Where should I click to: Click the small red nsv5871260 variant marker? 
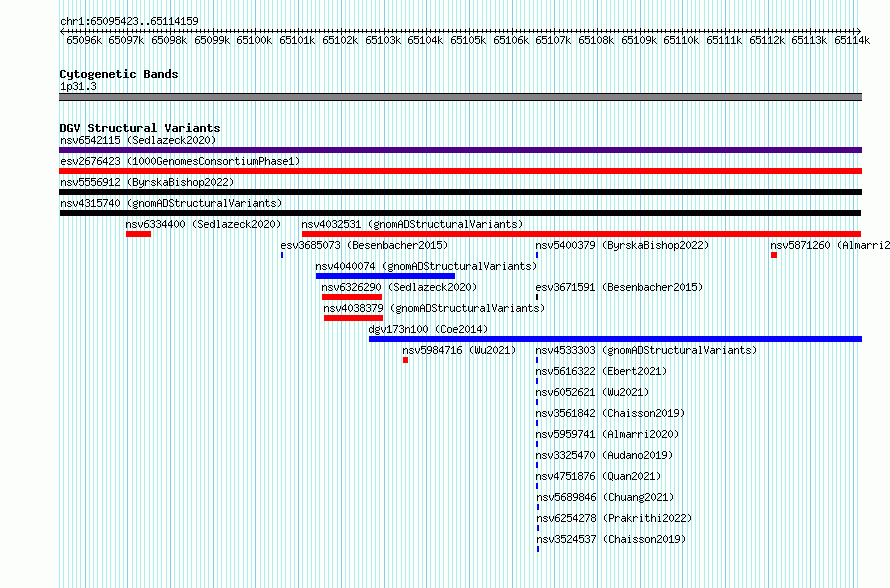tap(774, 255)
